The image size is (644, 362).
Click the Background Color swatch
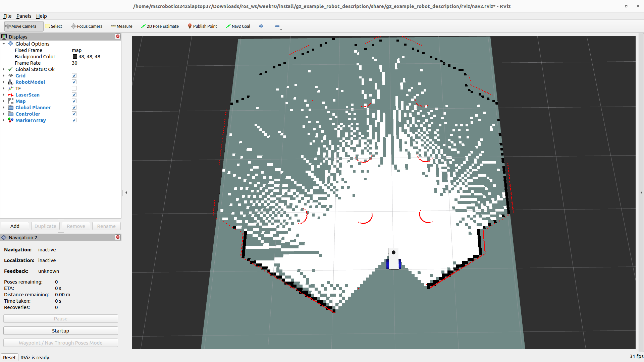pyautogui.click(x=75, y=56)
